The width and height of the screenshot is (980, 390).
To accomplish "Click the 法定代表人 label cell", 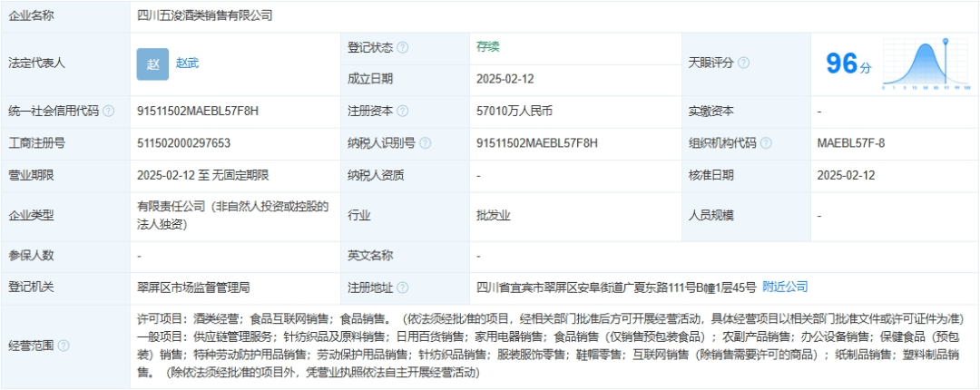I will coord(65,63).
